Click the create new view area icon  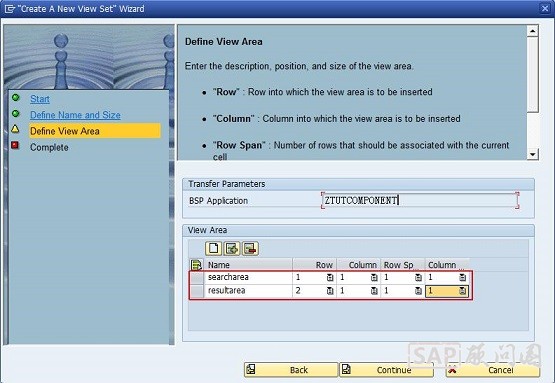pos(213,248)
